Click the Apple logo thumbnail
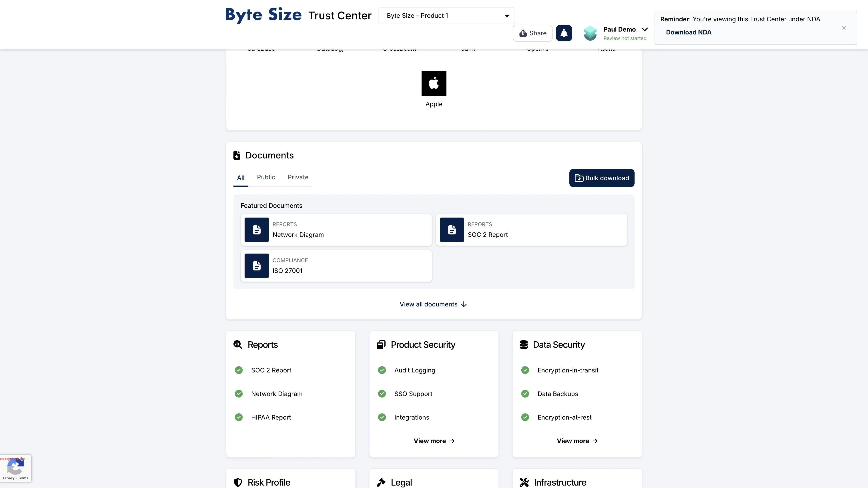The image size is (868, 488). click(434, 83)
